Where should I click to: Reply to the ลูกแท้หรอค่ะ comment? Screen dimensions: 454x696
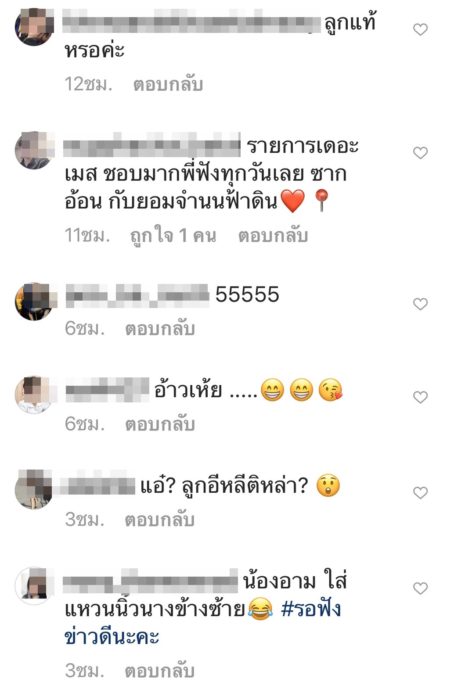[168, 83]
